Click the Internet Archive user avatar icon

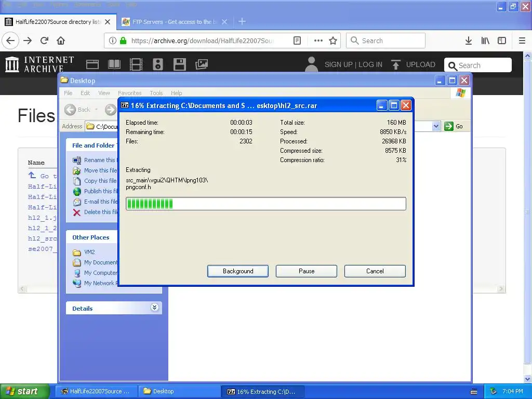(x=311, y=64)
